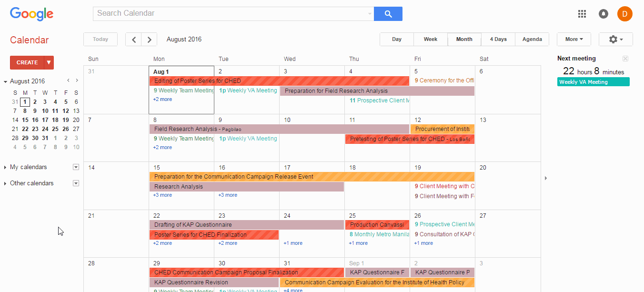Open Pretesting of Poster Series for CHED
Image resolution: width=644 pixels, height=292 pixels.
410,139
